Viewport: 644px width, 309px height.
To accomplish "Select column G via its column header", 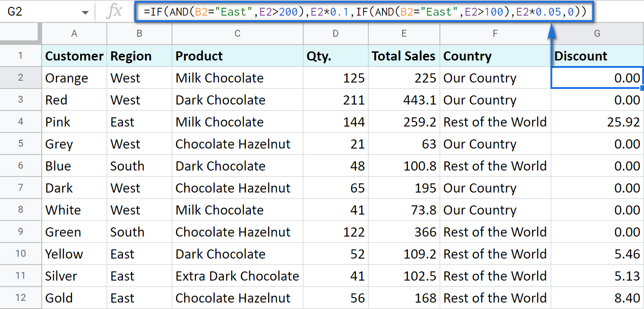I will [597, 33].
